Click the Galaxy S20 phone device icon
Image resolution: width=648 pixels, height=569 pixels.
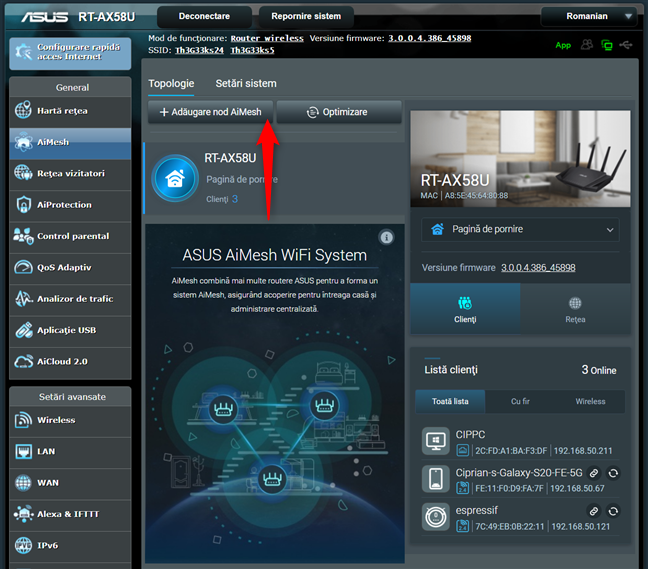click(436, 479)
